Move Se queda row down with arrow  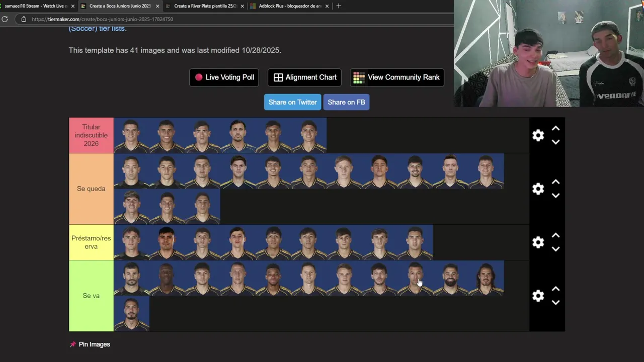tap(555, 196)
